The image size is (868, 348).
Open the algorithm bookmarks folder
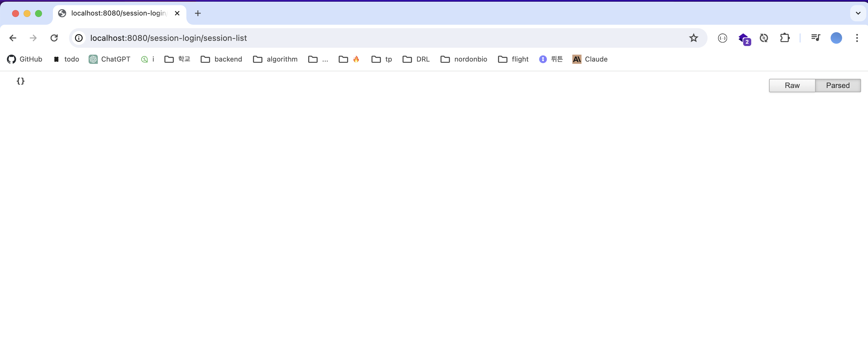click(275, 59)
